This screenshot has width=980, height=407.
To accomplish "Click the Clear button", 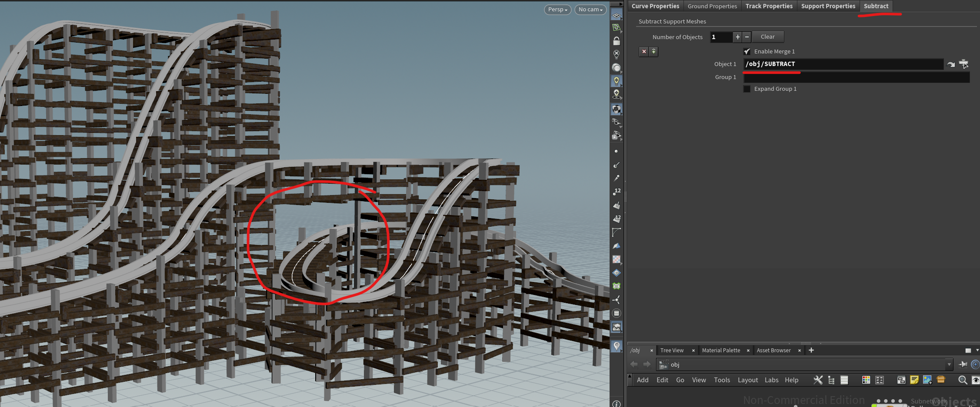I will (x=767, y=37).
